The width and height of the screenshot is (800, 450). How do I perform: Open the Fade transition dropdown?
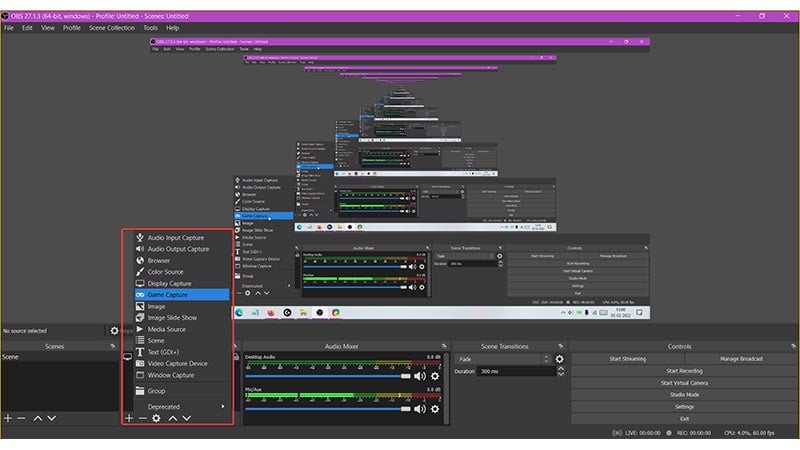pyautogui.click(x=503, y=359)
